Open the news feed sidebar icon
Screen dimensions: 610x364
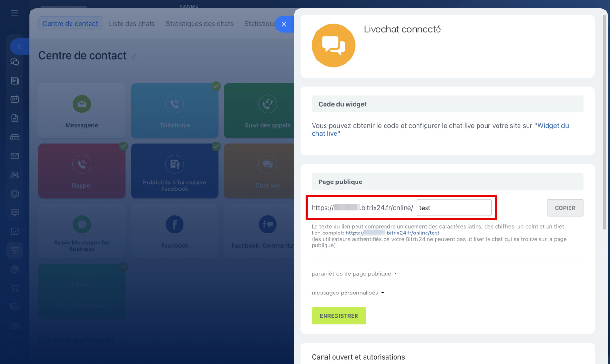pos(15,81)
